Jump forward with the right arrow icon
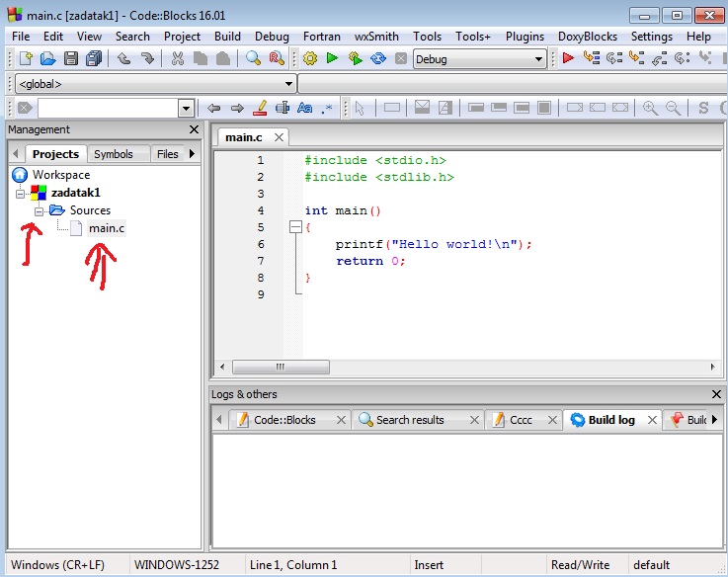Screen dimensions: 728x577 [237, 109]
